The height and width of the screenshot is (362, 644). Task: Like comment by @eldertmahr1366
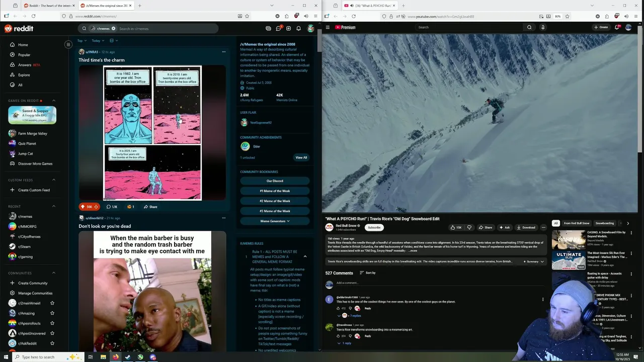point(338,308)
